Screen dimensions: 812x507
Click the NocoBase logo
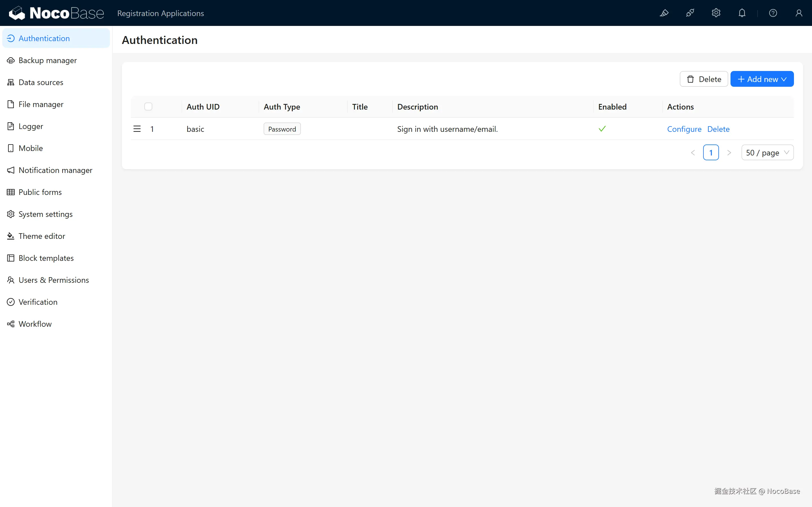56,13
